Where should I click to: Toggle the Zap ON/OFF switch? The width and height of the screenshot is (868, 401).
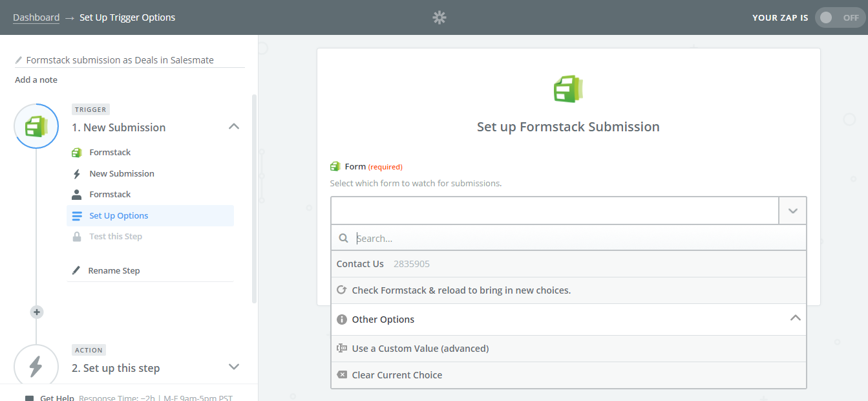840,17
